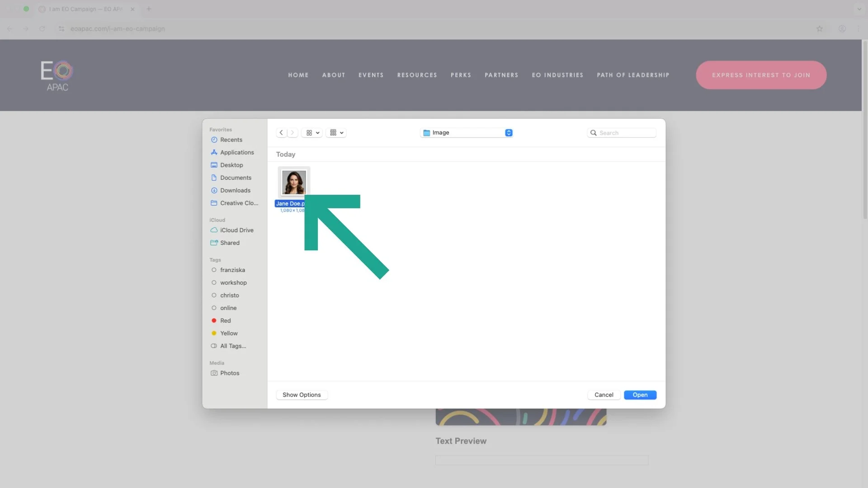Expand the Image folder location popup
Screen dimensions: 868x488
coord(467,133)
